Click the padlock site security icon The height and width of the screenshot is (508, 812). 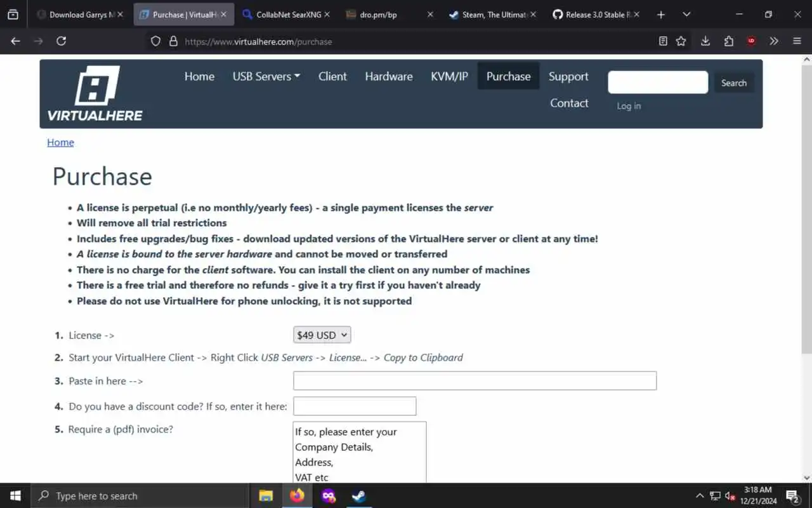click(173, 41)
